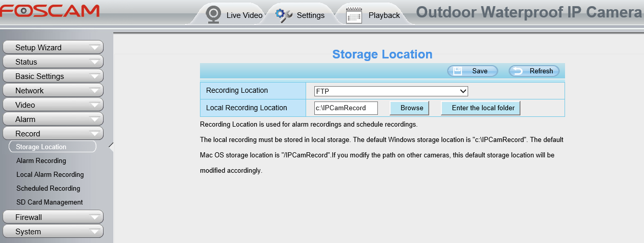Expand the Status menu section

(x=53, y=62)
